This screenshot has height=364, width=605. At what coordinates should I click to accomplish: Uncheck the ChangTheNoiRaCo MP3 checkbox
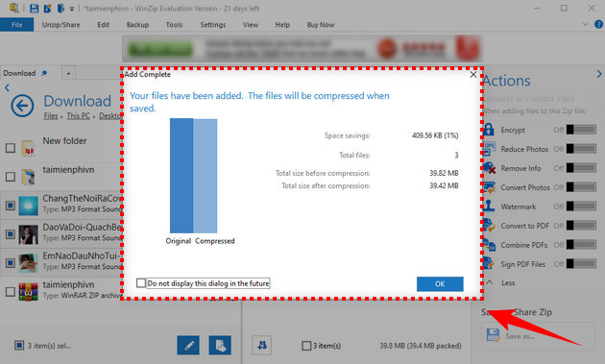(x=11, y=205)
